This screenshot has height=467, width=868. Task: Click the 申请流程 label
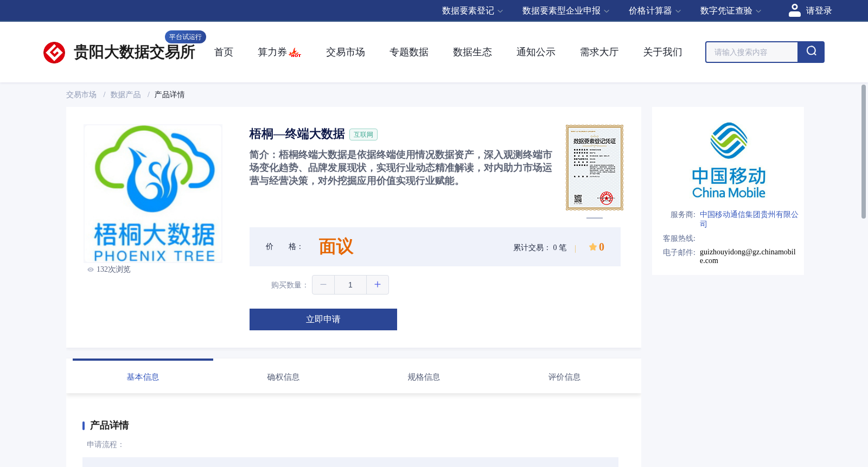(x=105, y=444)
